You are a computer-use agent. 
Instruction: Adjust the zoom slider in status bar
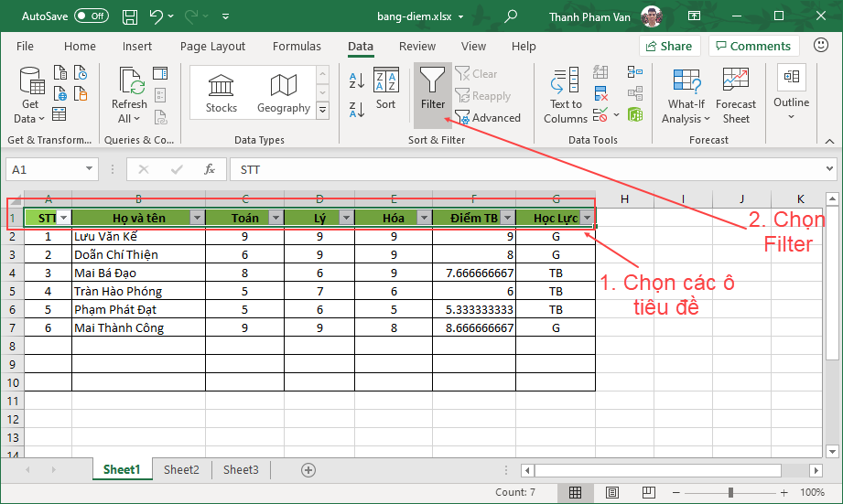tap(730, 493)
